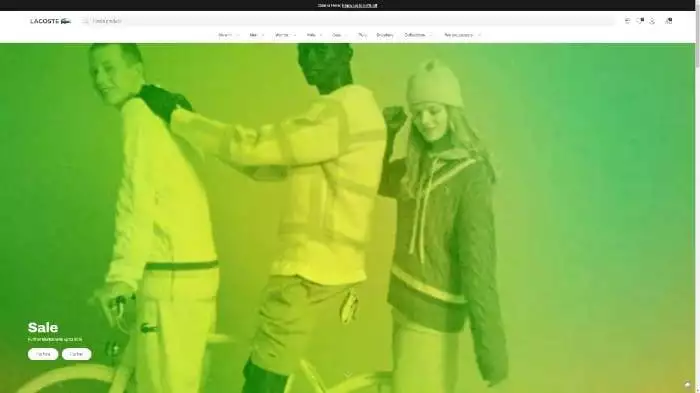Click the down chevron on hero banner
Viewport: 700px width, 393px height.
[348, 375]
